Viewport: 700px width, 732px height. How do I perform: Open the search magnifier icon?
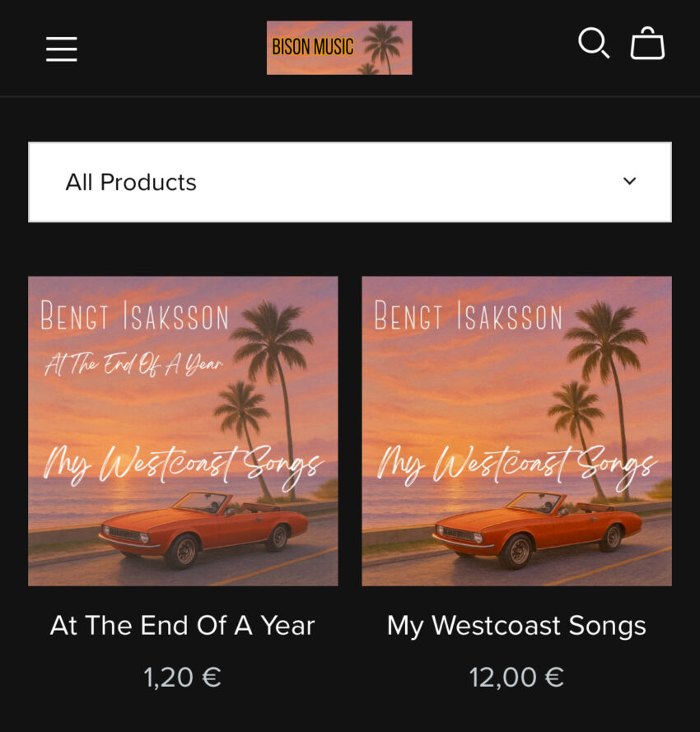click(x=594, y=43)
